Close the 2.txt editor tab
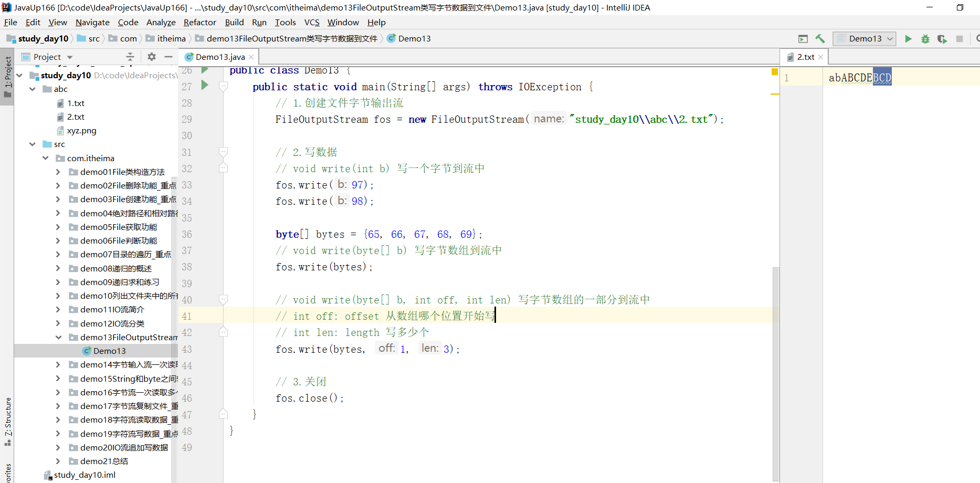This screenshot has width=980, height=483. (x=820, y=57)
